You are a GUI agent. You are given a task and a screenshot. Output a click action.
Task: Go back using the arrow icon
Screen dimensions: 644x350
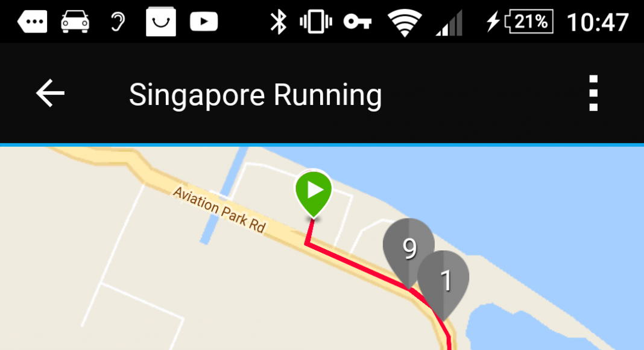[x=50, y=94]
